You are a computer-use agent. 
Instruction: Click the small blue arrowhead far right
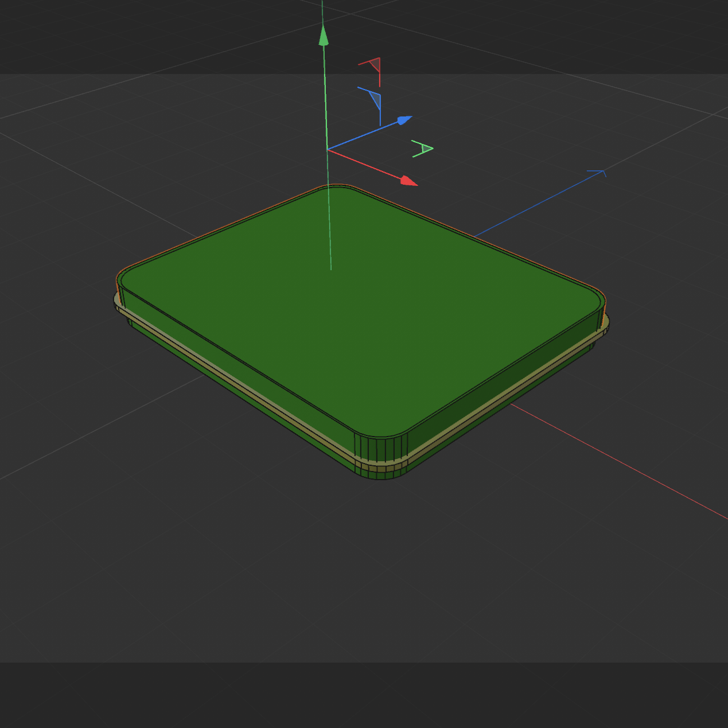[601, 173]
